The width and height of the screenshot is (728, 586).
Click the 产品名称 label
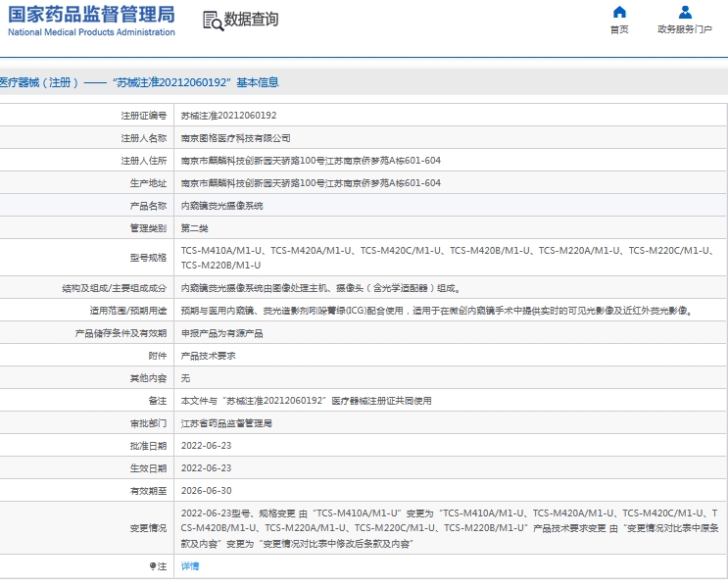(x=148, y=206)
